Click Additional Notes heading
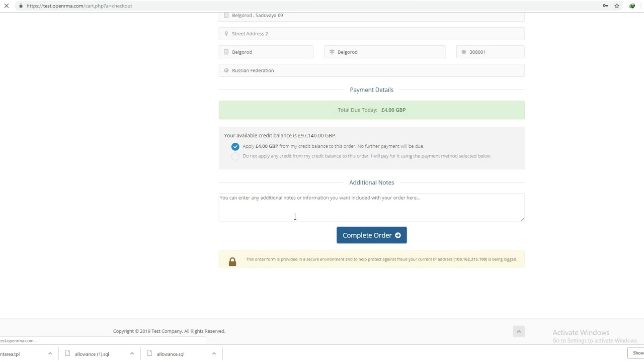Viewport: 644px width, 362px height. pyautogui.click(x=372, y=183)
